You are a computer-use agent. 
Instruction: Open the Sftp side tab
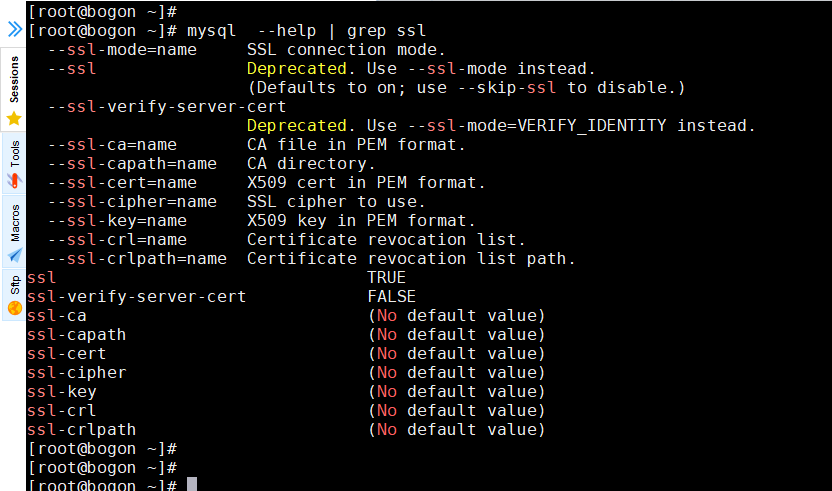[13, 295]
